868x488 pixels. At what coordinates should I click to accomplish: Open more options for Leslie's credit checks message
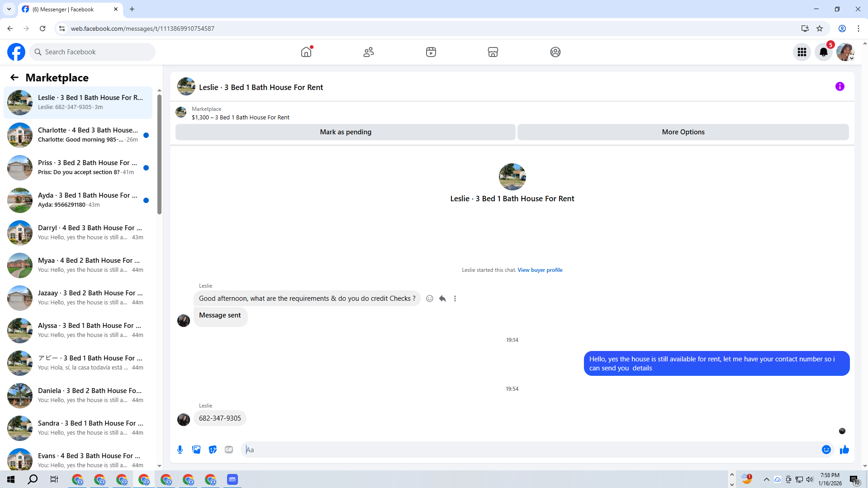pos(455,298)
